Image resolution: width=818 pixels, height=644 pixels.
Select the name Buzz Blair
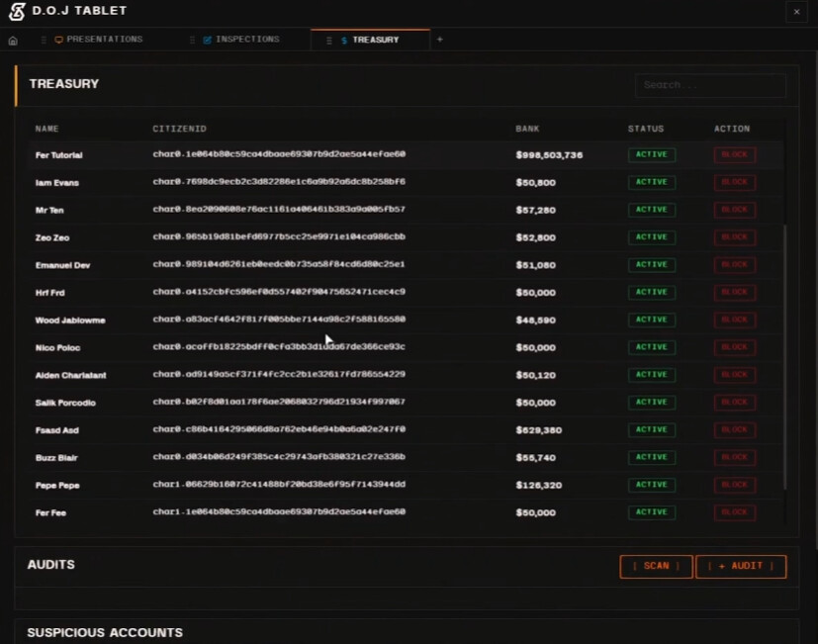(56, 458)
